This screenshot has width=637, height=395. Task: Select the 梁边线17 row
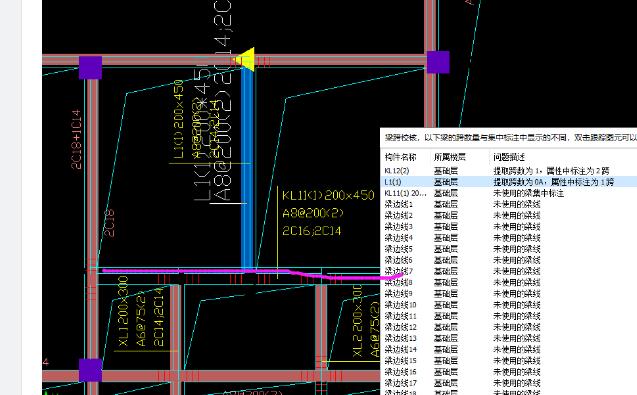coord(509,383)
